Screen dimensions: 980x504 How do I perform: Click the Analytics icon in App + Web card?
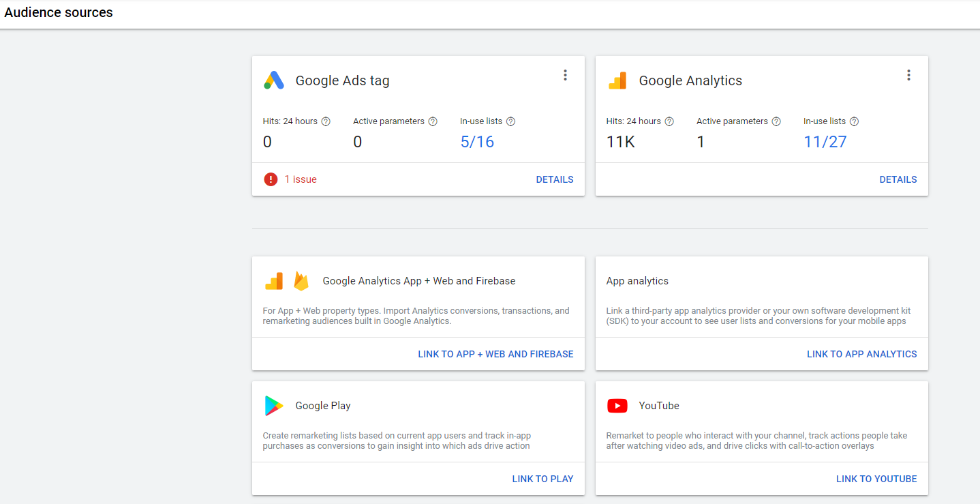coord(273,281)
